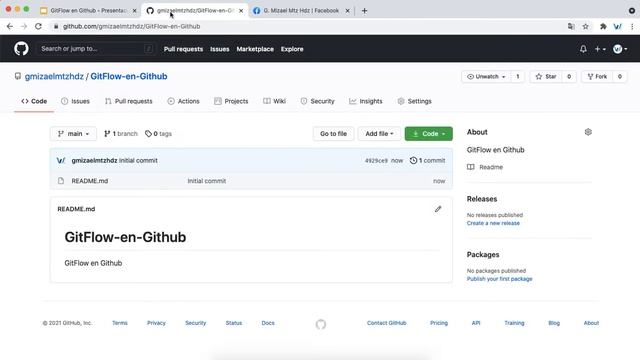Click the About section gear icon
Screen dimensions: 640x360
pyautogui.click(x=588, y=132)
